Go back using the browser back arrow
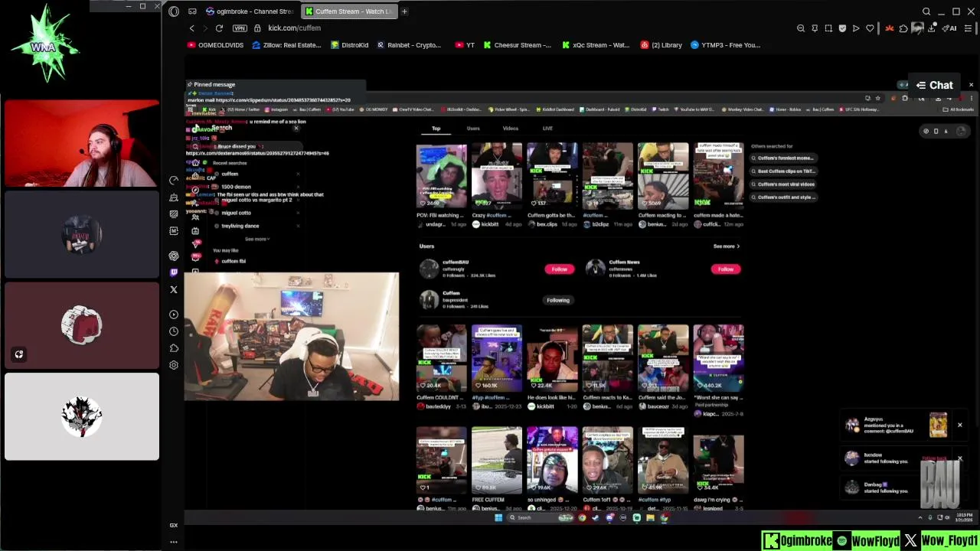980x551 pixels. point(192,28)
